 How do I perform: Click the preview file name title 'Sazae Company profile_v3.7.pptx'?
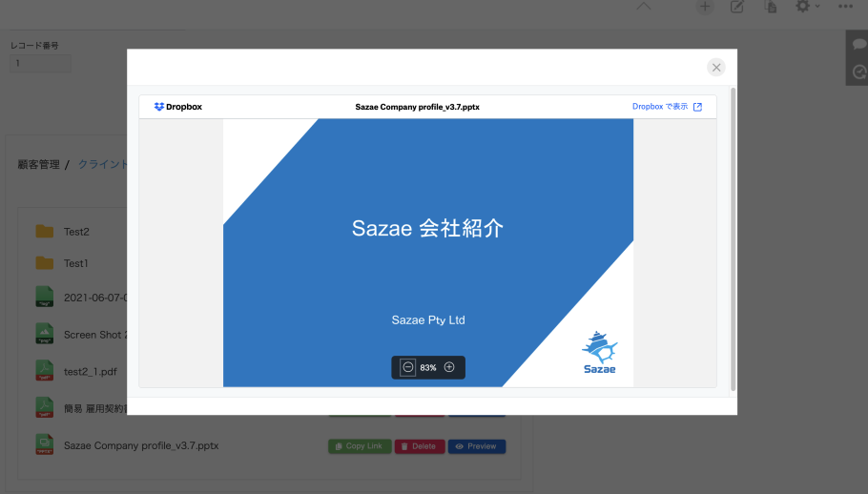pos(418,107)
